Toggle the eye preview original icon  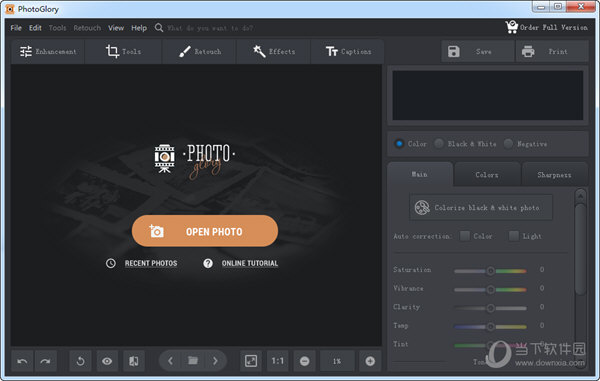pyautogui.click(x=107, y=361)
